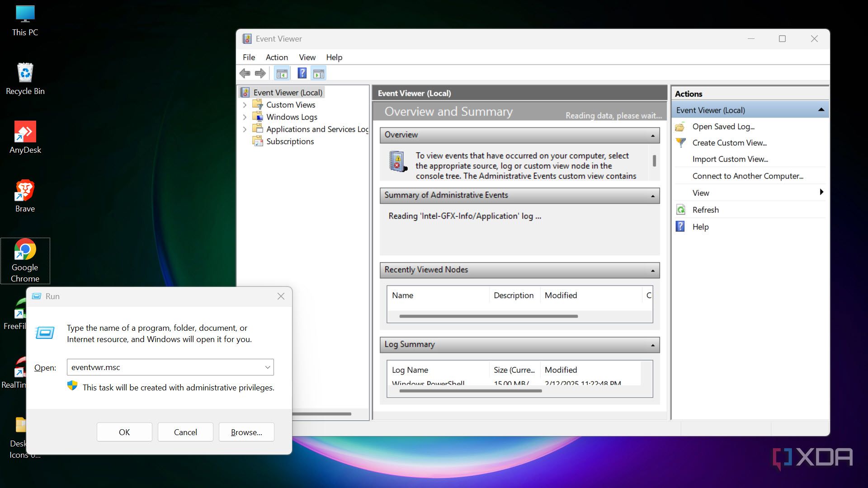868x488 pixels.
Task: Open the View menu in menu bar
Action: point(307,57)
